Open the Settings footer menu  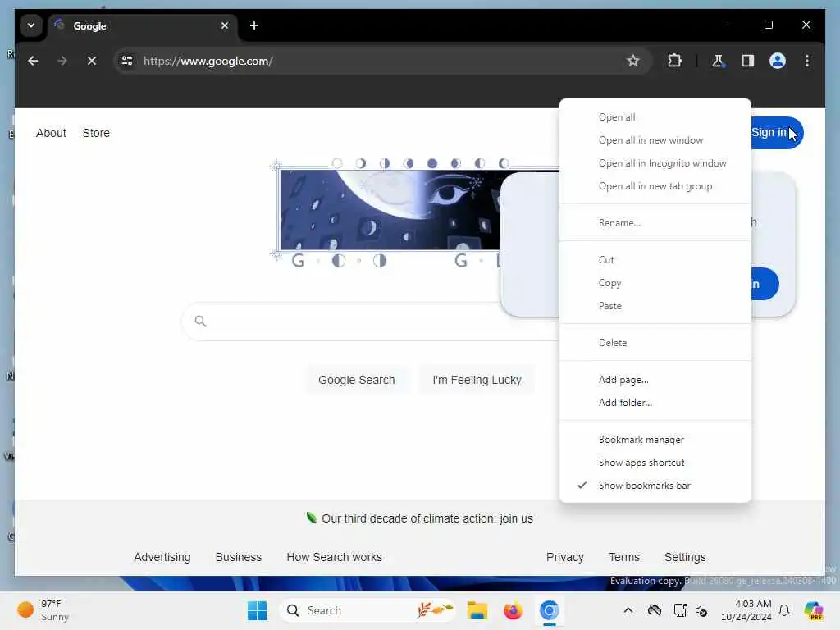(x=685, y=557)
